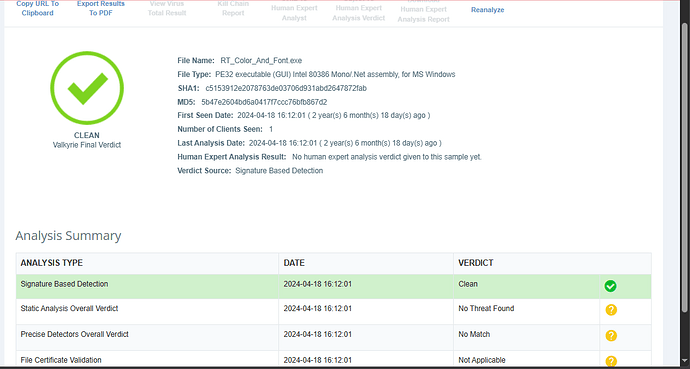Click question mark icon in Static Analysis row

click(611, 310)
